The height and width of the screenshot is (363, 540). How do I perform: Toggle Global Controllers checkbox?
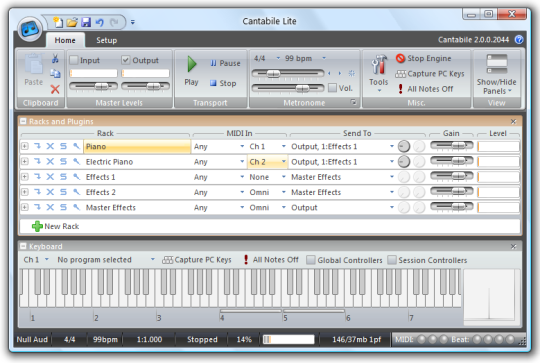[x=311, y=260]
